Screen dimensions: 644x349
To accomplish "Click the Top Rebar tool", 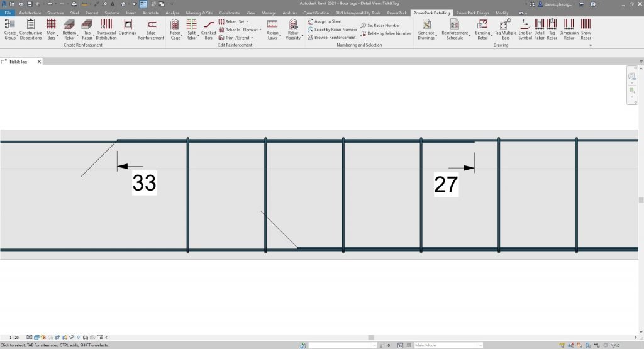I will (x=87, y=29).
